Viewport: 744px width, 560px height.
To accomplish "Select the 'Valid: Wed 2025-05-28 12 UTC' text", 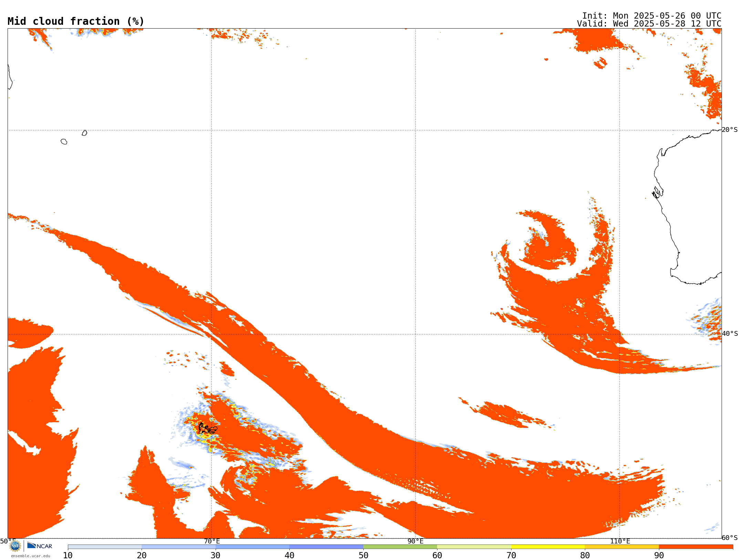I will [x=649, y=24].
